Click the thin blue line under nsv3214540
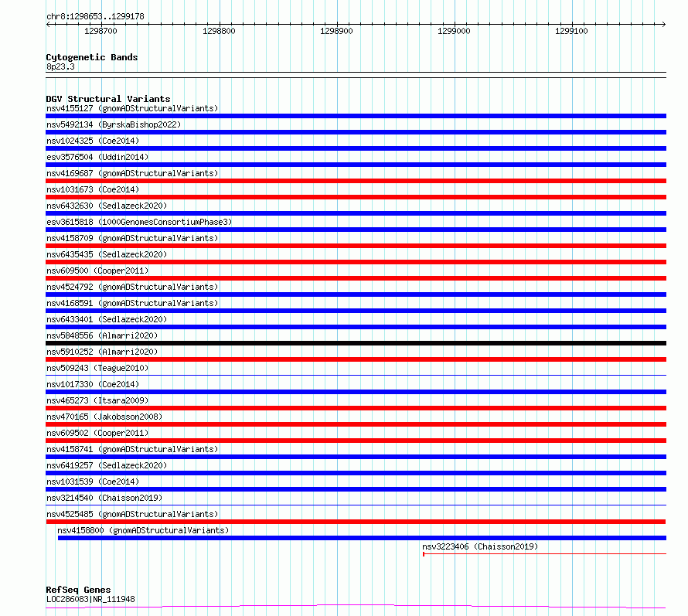This screenshot has height=616, width=688. [356, 505]
